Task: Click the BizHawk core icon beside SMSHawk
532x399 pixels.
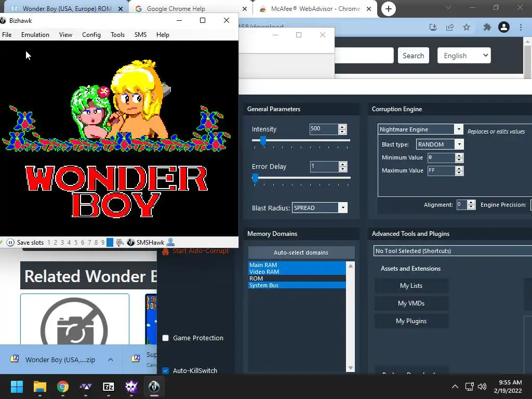Action: click(130, 242)
